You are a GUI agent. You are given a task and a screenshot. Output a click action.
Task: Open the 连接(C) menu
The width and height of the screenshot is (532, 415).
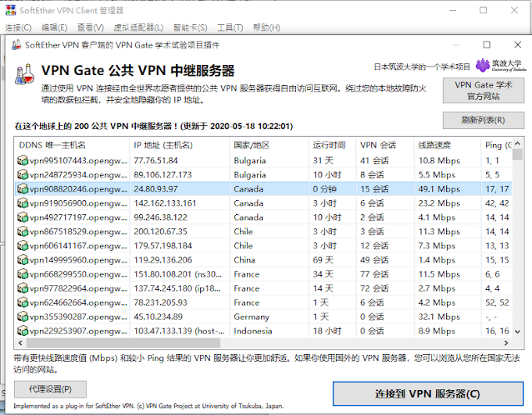18,27
